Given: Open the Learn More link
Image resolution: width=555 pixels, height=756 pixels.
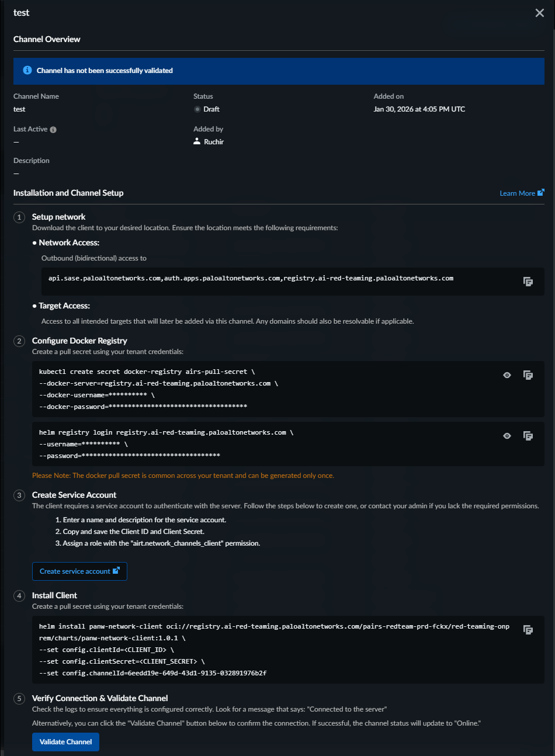Looking at the screenshot, I should tap(522, 193).
